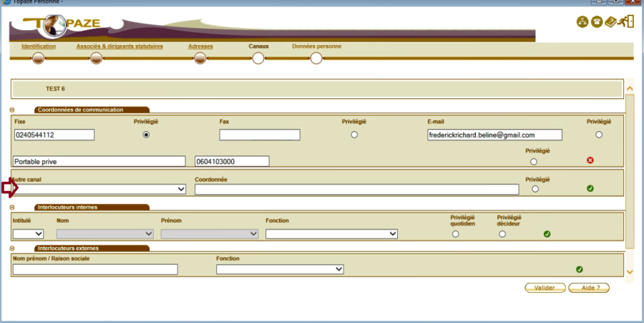Click the exit door icon
Viewport: 644px width, 323px height.
[x=627, y=21]
